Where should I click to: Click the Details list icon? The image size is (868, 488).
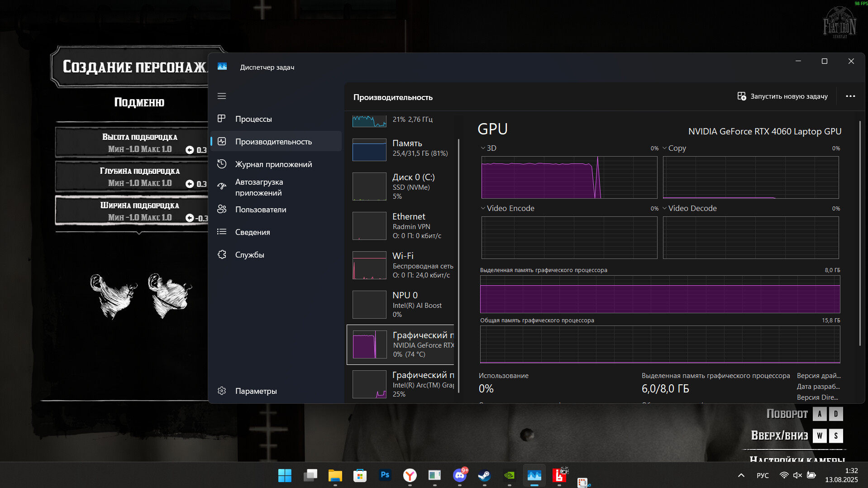coord(222,232)
